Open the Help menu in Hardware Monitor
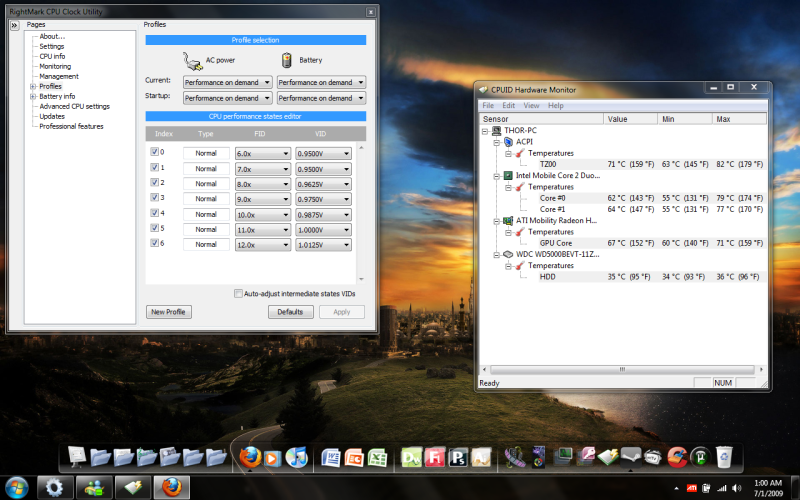The width and height of the screenshot is (800, 500). coord(556,106)
